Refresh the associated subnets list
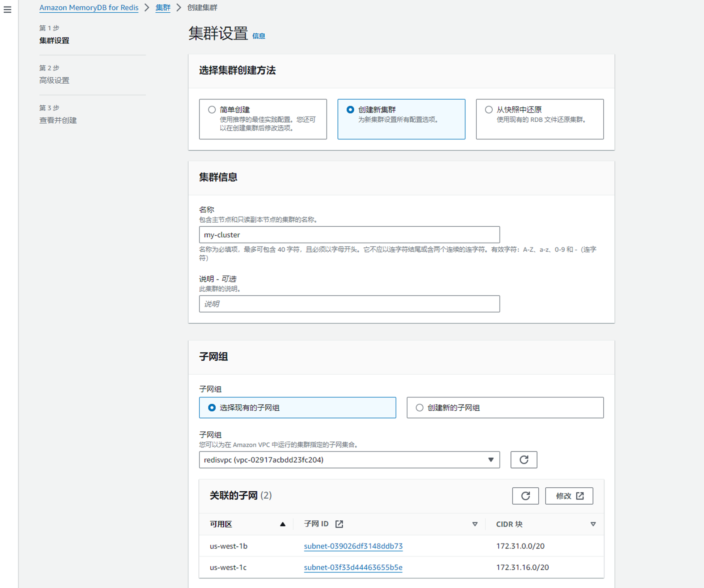 tap(525, 496)
